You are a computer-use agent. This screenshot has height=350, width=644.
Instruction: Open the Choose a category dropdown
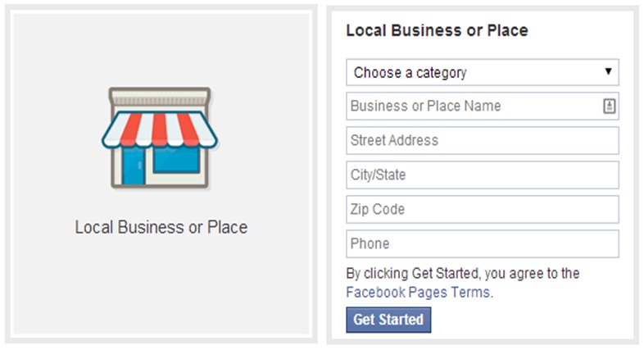pos(482,72)
